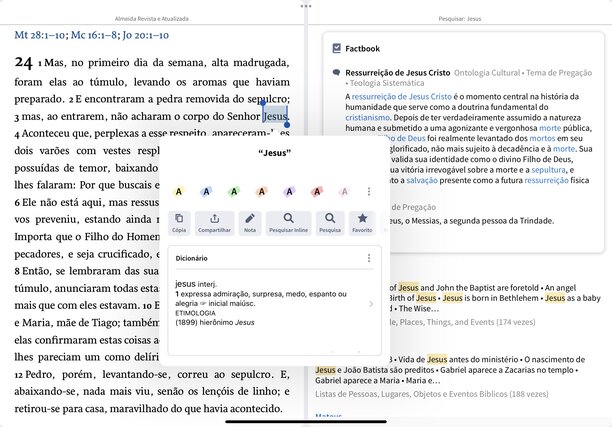Open Pesquisar Inline search

288,223
